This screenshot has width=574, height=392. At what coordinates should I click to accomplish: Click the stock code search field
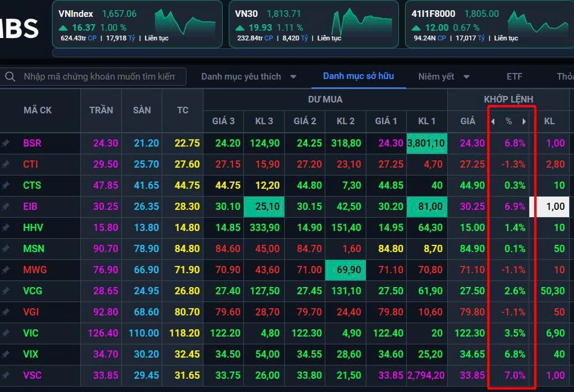[100, 77]
